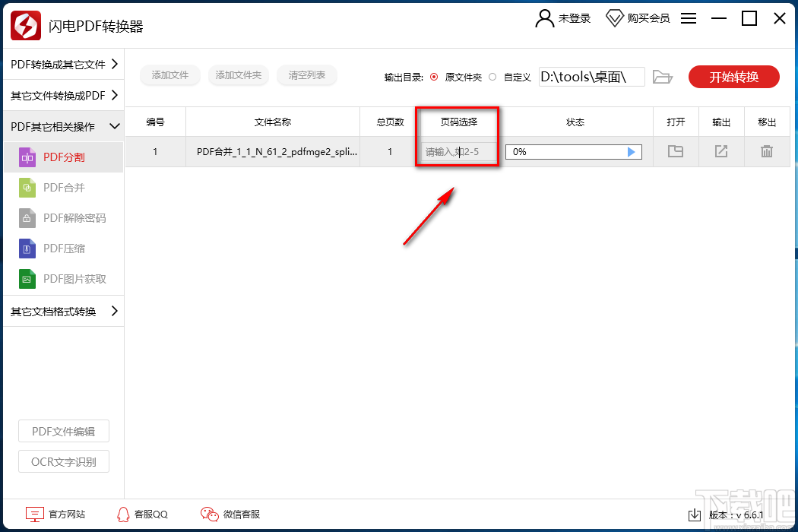Click the folder browse icon beside the output path
Image resolution: width=798 pixels, height=532 pixels.
pyautogui.click(x=662, y=76)
